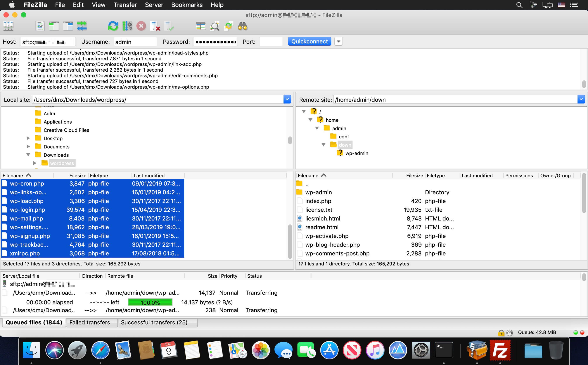Viewport: 588px width, 365px height.
Task: Click the green 100.0% transfer progress bar
Action: 150,302
